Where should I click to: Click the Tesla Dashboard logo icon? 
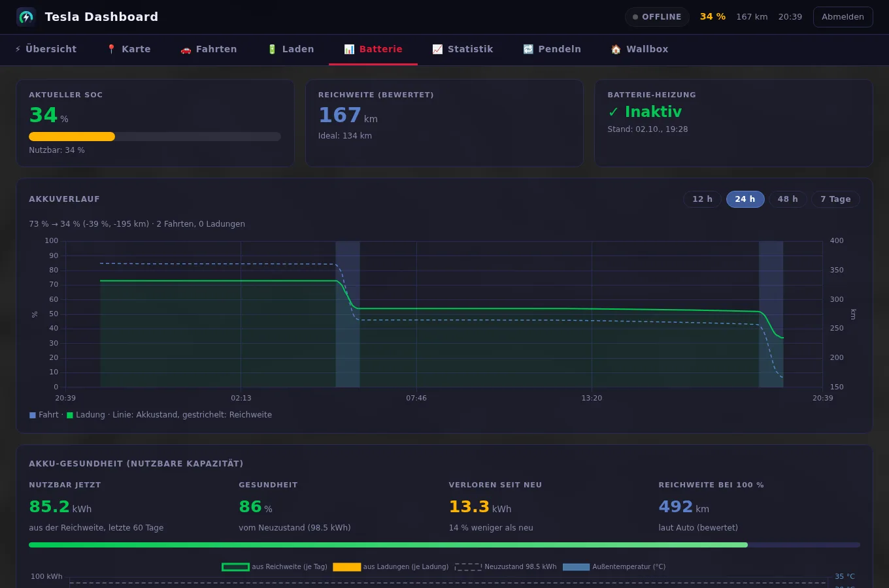pyautogui.click(x=26, y=17)
